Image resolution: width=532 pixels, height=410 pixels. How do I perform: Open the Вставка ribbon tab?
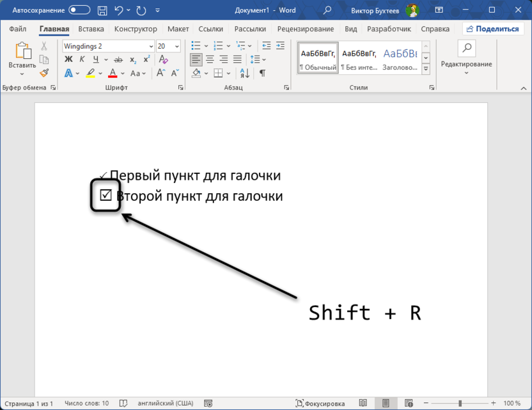91,29
